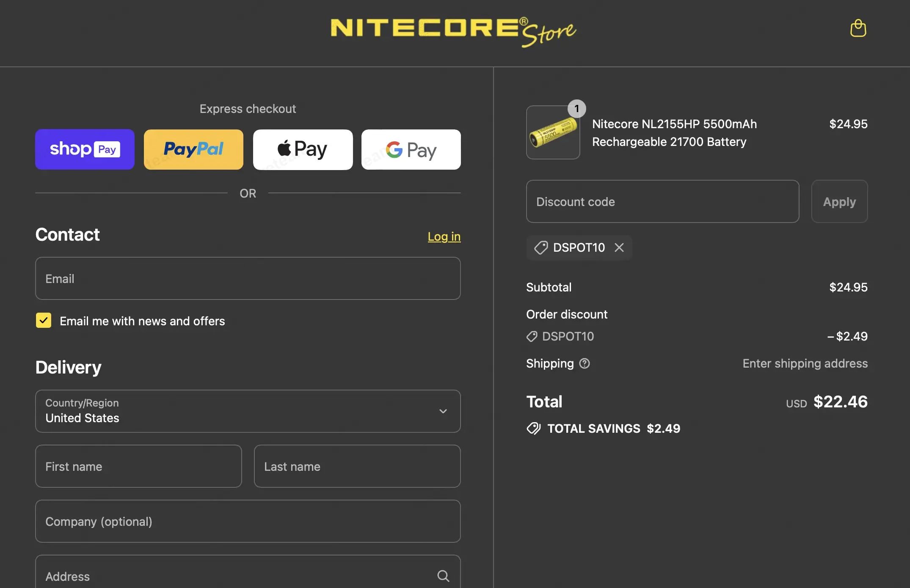Viewport: 910px width, 588px height.
Task: Remove the DSPOT10 discount tag
Action: [x=619, y=247]
